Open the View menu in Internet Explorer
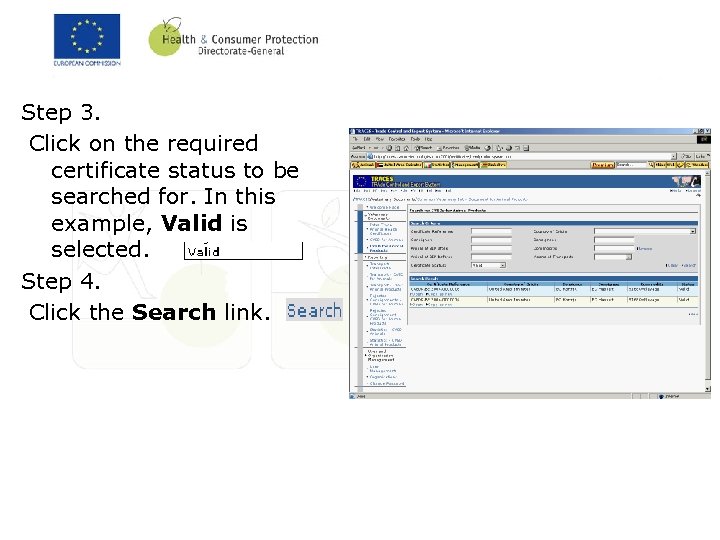This screenshot has height=540, width=720. click(380, 139)
